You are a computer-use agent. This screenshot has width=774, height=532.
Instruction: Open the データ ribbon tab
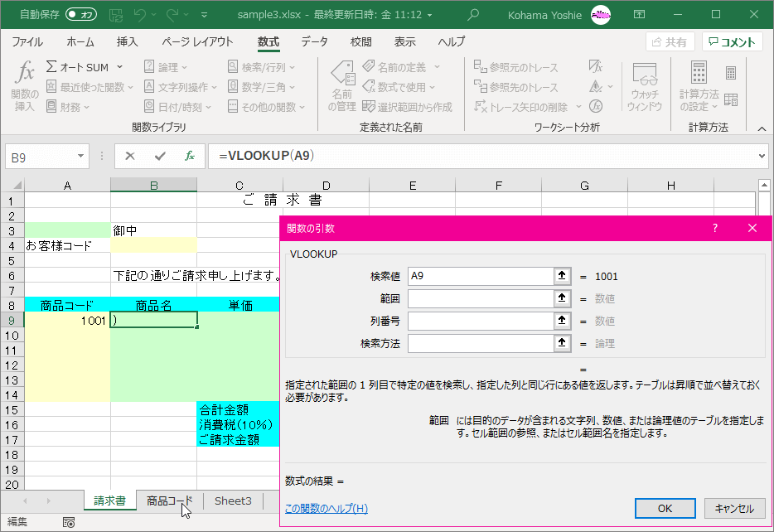click(x=314, y=42)
